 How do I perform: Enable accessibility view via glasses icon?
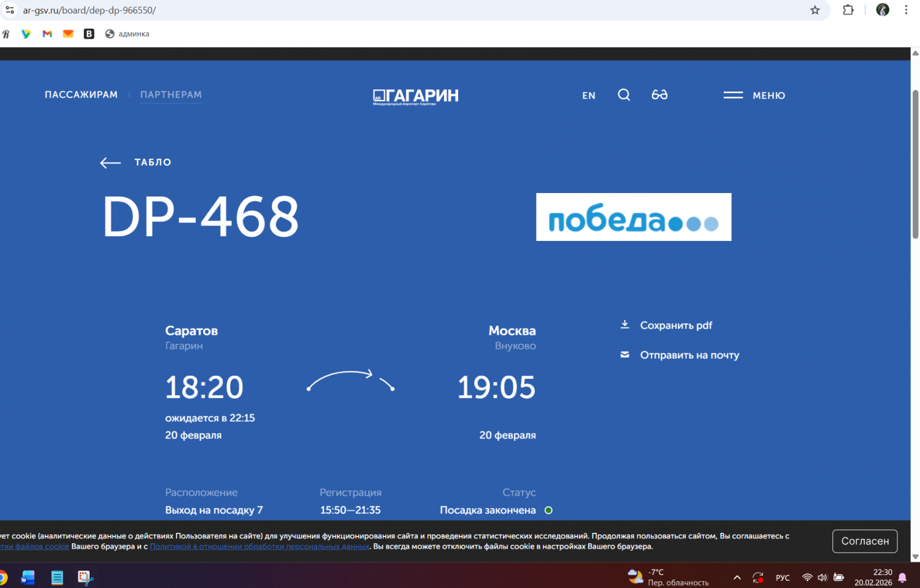pos(659,95)
